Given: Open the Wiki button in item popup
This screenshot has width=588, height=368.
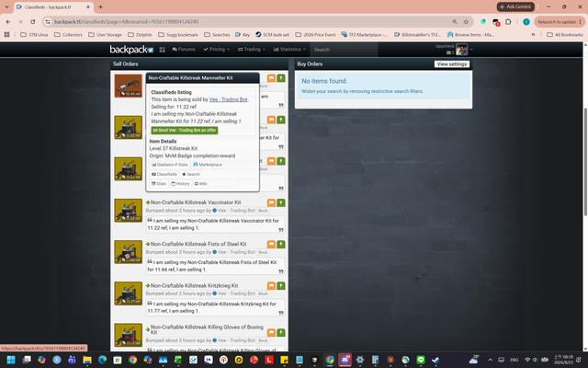Looking at the screenshot, I should 200,184.
